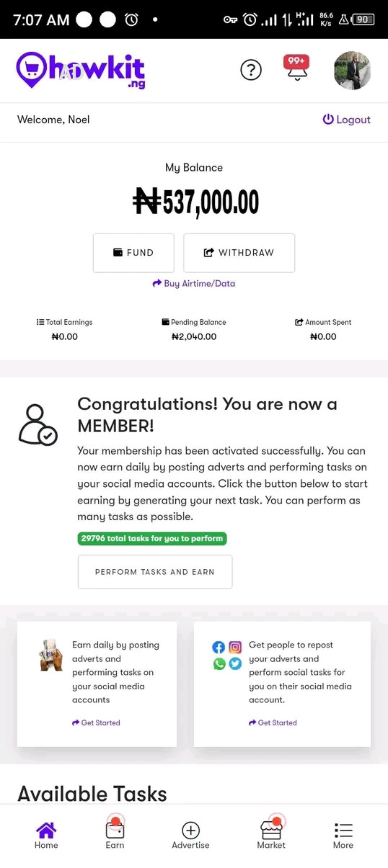Go to the Home tab
This screenshot has height=868, width=388.
[46, 836]
